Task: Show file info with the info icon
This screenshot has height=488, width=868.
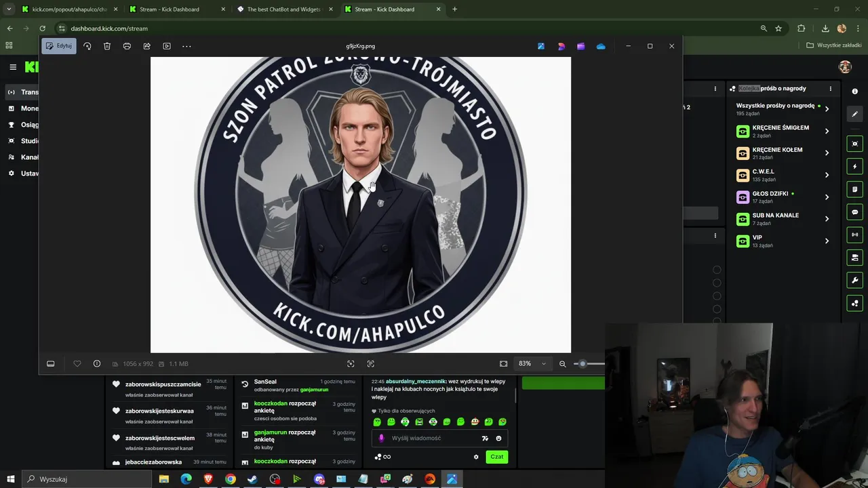Action: pyautogui.click(x=97, y=364)
